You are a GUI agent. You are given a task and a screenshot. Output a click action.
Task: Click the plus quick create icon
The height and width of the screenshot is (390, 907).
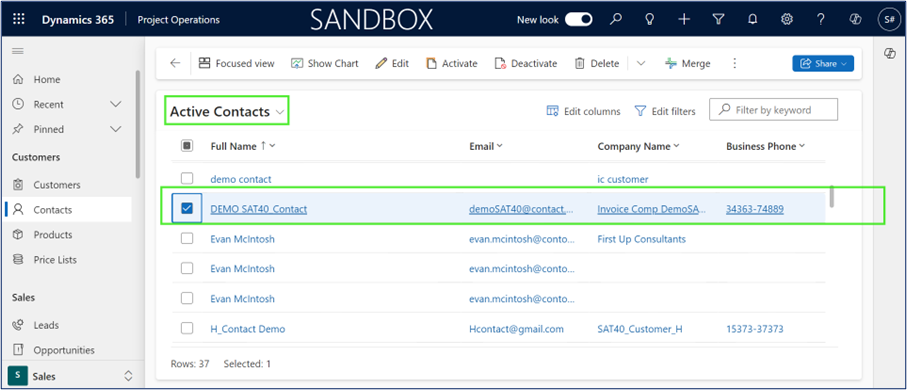(x=684, y=20)
